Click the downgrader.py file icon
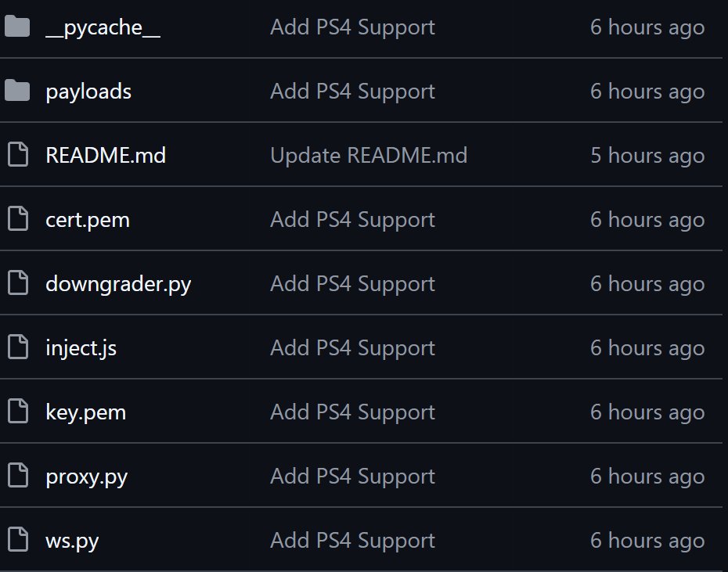The height and width of the screenshot is (572, 728). click(16, 284)
